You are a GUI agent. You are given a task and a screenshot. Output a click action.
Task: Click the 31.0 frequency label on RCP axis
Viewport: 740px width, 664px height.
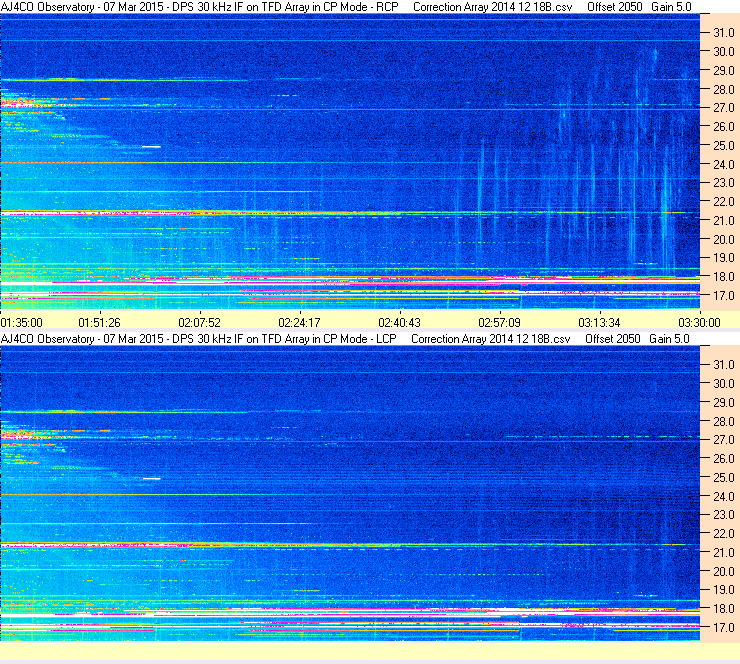[724, 33]
